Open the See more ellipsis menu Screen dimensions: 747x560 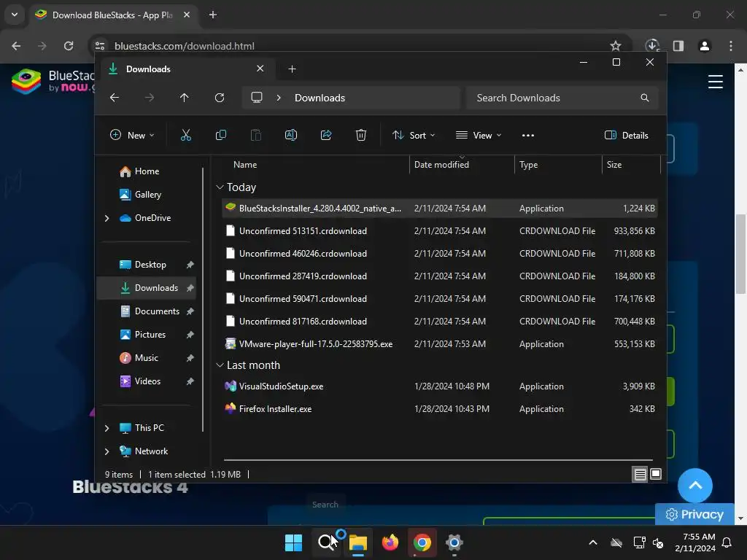[528, 135]
